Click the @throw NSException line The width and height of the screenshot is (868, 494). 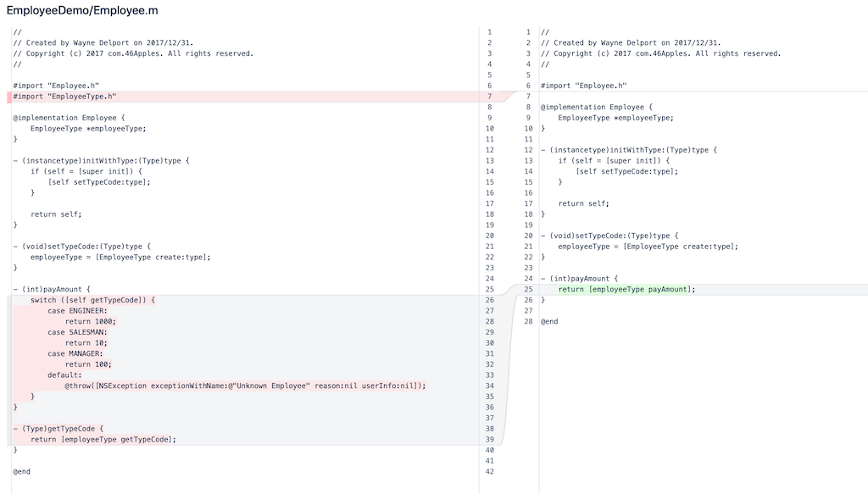click(245, 386)
